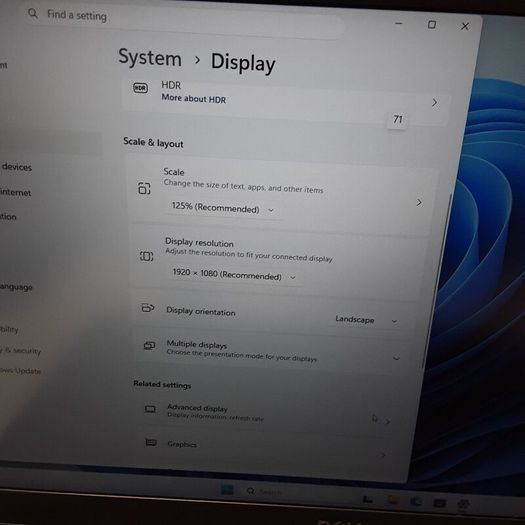The width and height of the screenshot is (525, 525).
Task: Click the More about HDR link
Action: (x=194, y=98)
